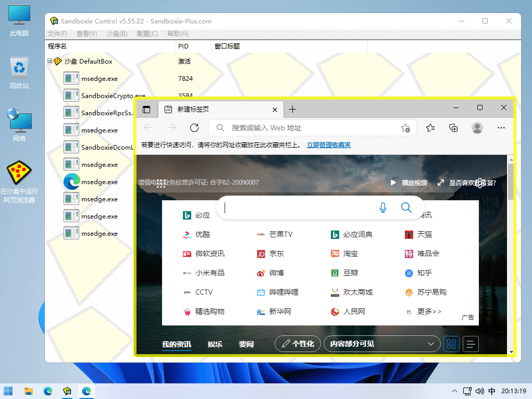Image resolution: width=532 pixels, height=399 pixels.
Task: Open the Edge settings and more menu
Action: pos(501,128)
